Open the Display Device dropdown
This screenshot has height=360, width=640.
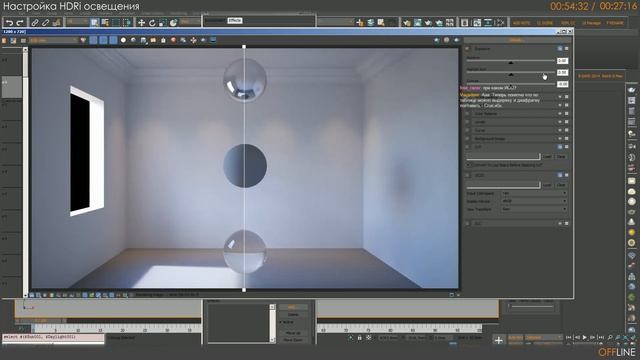click(534, 201)
